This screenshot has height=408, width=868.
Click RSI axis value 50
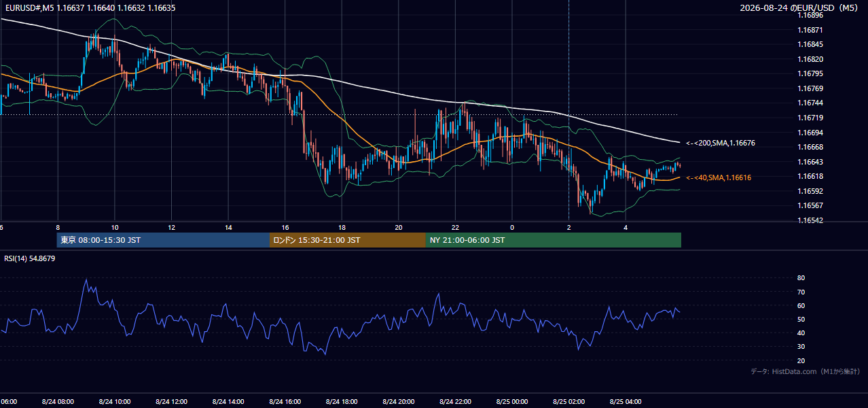tap(801, 319)
